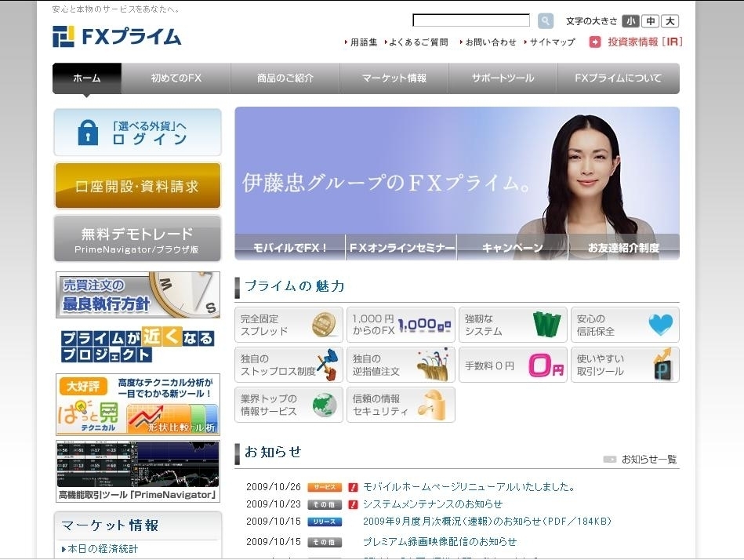Open the お知らせ一覧 link
744x560 pixels.
pos(649,459)
